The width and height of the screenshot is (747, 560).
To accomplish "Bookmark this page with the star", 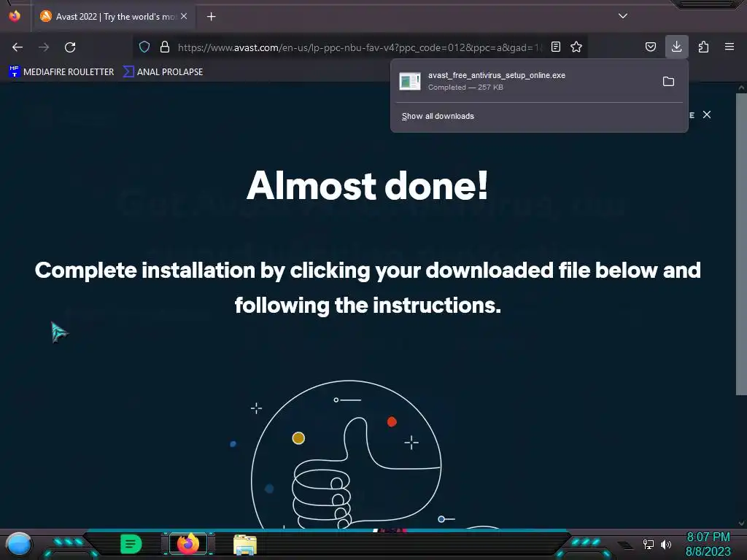I will tap(576, 47).
